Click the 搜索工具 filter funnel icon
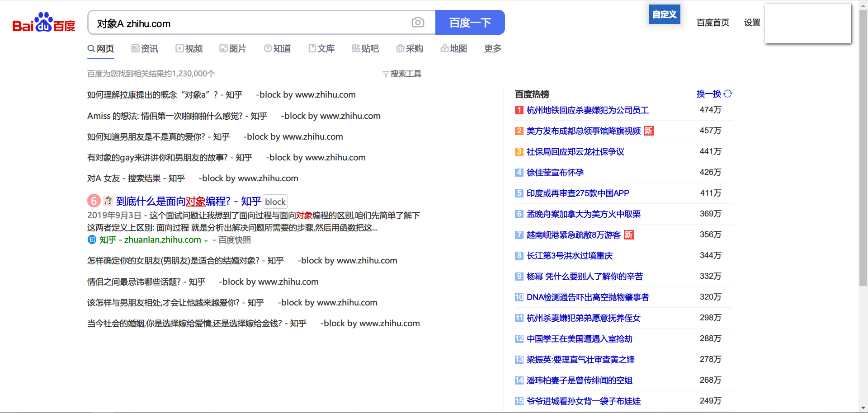The width and height of the screenshot is (868, 413). 386,74
